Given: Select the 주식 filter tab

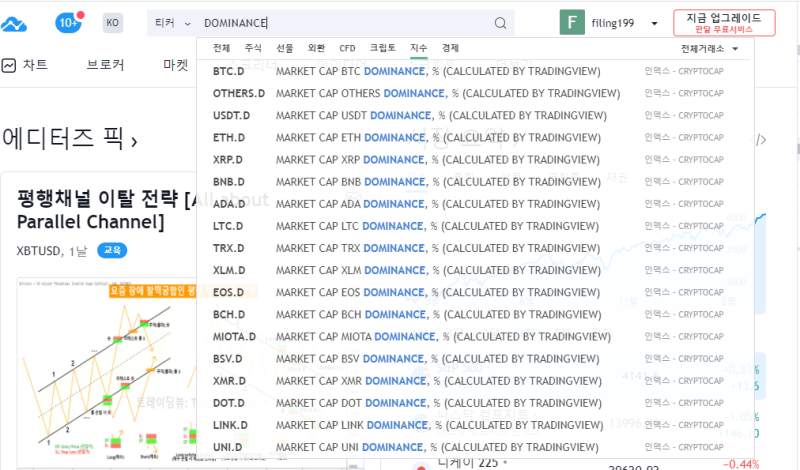Looking at the screenshot, I should pos(253,48).
